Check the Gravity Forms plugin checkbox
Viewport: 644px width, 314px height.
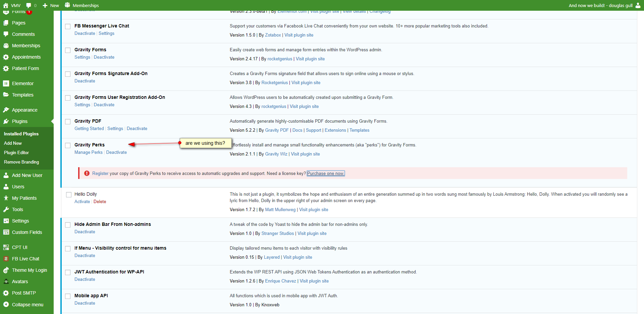click(68, 50)
